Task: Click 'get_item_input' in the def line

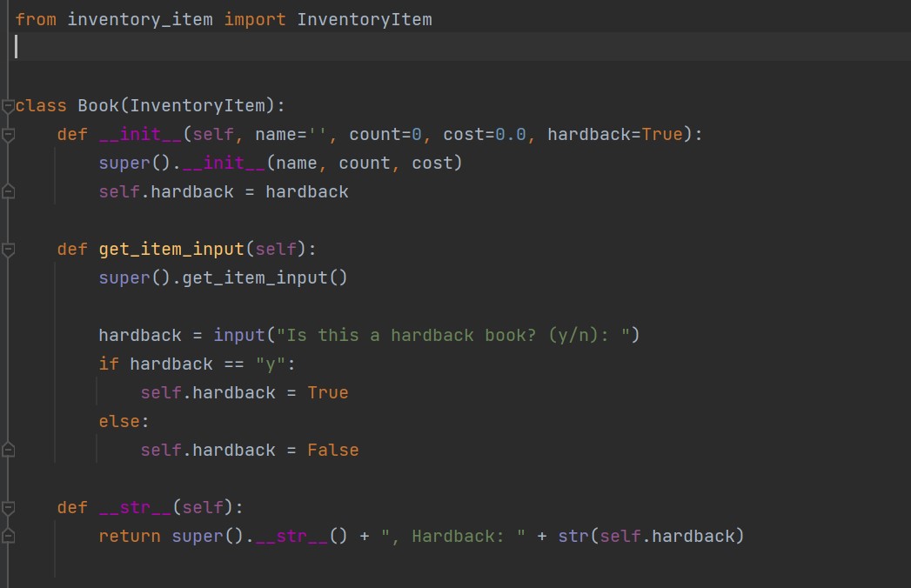Action: pyautogui.click(x=171, y=250)
